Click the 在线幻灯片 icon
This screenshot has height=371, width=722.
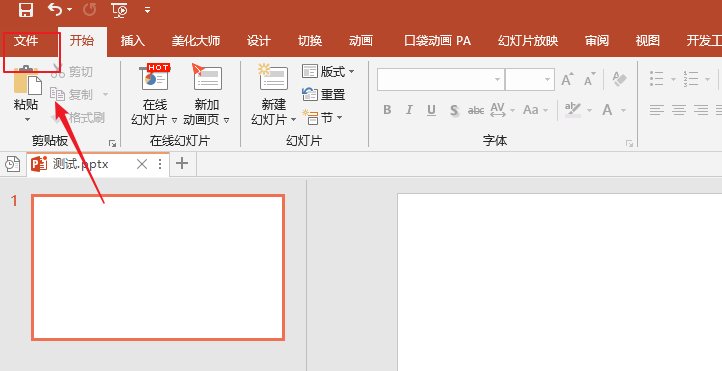[155, 77]
